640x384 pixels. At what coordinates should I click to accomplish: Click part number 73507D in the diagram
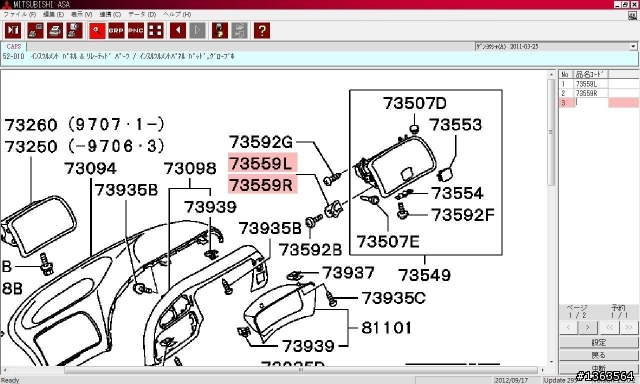click(x=415, y=103)
